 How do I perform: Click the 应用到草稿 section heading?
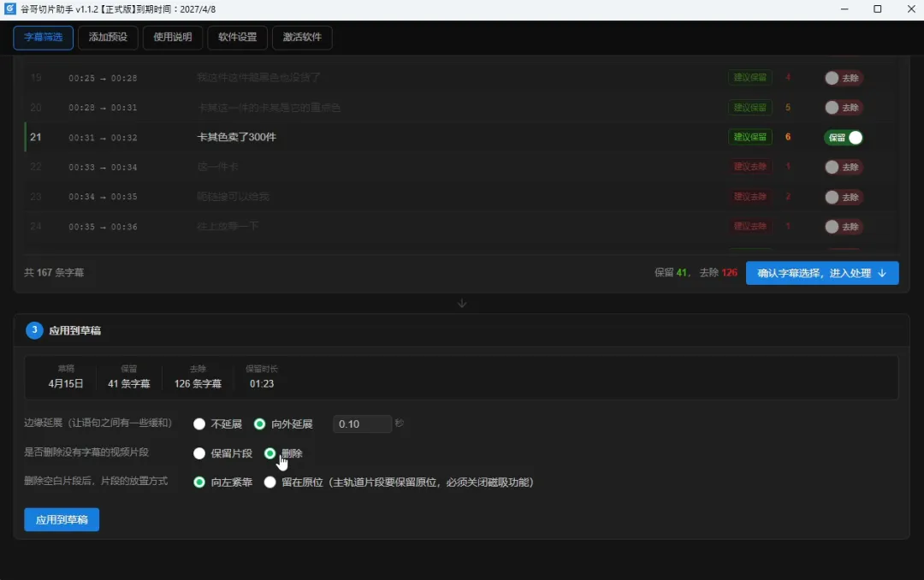pos(74,331)
